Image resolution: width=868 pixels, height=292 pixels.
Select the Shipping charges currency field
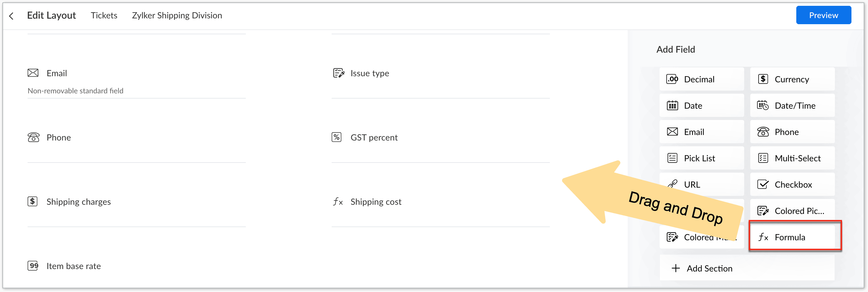click(78, 202)
